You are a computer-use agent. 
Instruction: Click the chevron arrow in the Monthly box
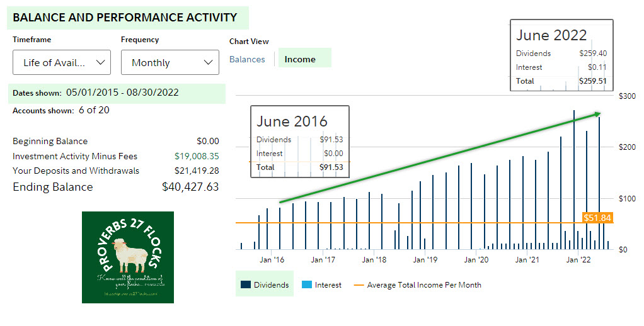coord(209,62)
